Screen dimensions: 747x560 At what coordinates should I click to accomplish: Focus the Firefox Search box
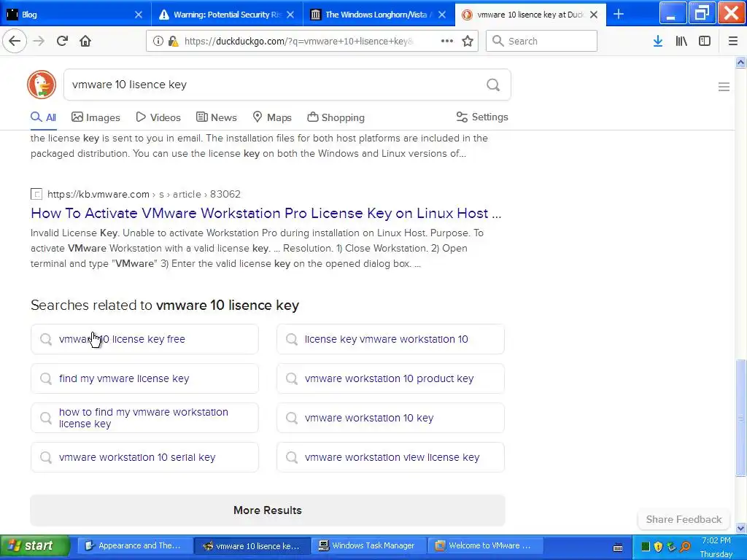pyautogui.click(x=541, y=41)
